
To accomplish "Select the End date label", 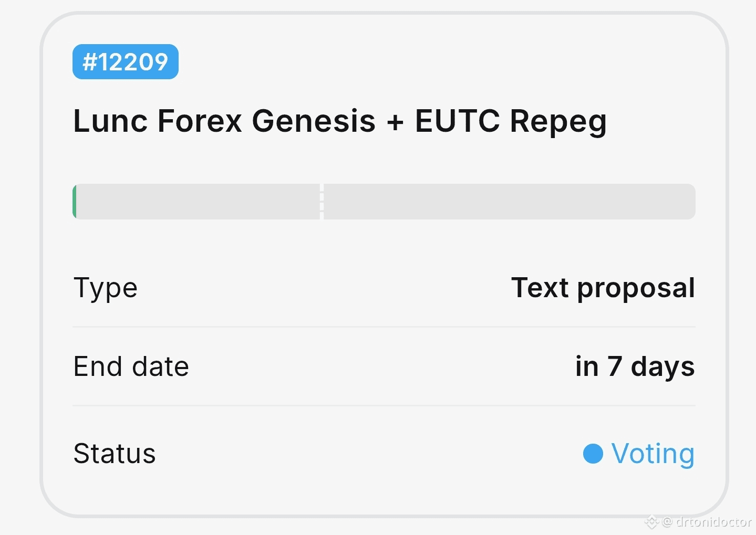I will pyautogui.click(x=131, y=366).
